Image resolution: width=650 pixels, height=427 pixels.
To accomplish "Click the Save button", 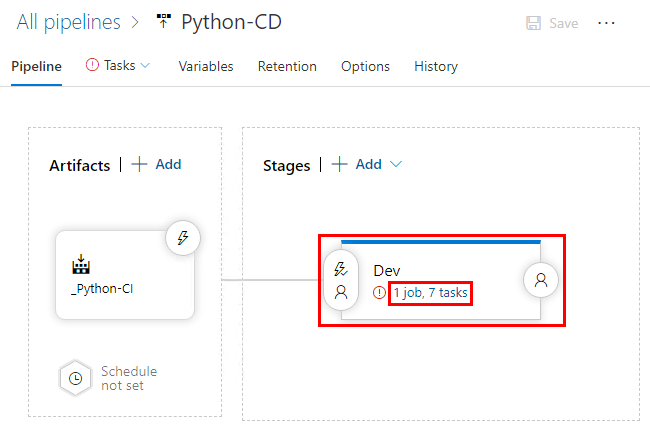I will tap(552, 23).
